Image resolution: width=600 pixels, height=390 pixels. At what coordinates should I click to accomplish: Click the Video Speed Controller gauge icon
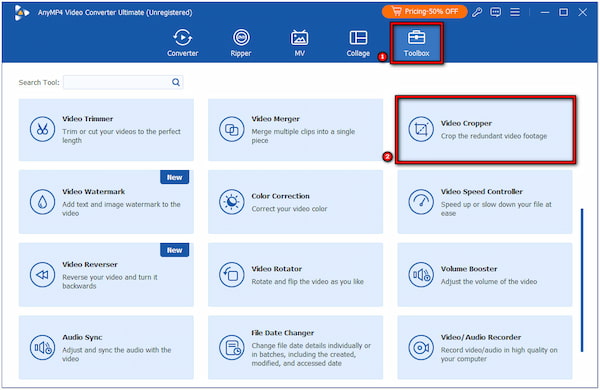point(421,202)
